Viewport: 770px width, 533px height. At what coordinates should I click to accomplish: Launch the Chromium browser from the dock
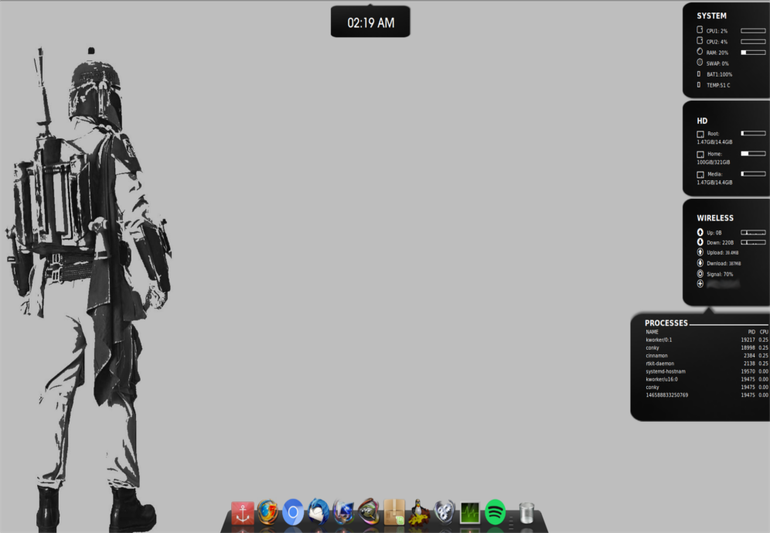coord(293,512)
